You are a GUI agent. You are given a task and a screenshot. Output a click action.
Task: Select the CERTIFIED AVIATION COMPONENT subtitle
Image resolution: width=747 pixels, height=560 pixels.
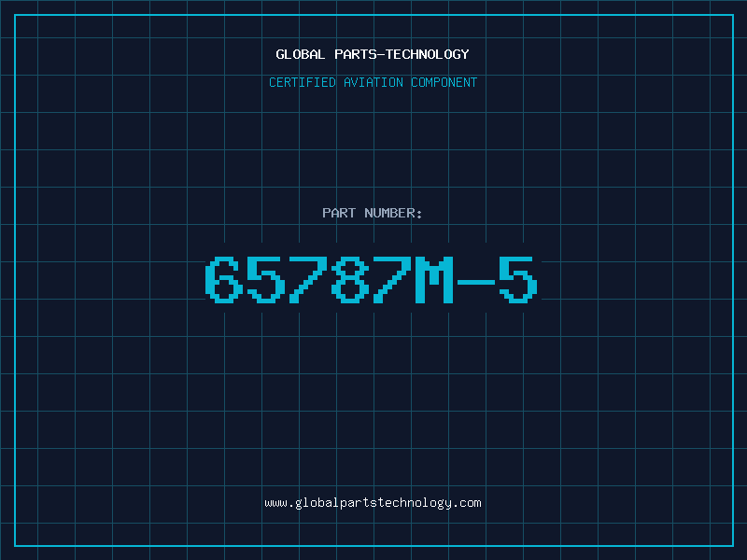(373, 82)
